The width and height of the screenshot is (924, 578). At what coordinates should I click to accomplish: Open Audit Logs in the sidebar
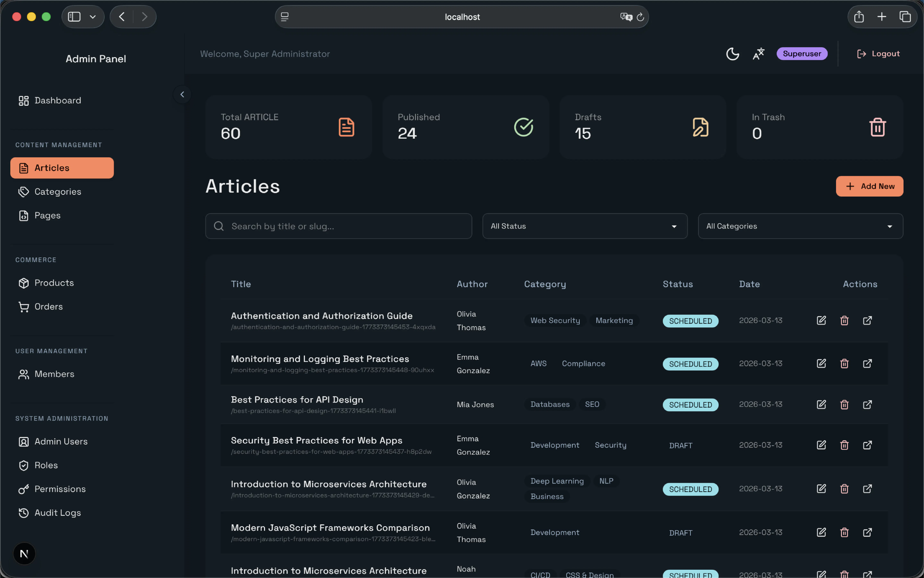click(62, 513)
